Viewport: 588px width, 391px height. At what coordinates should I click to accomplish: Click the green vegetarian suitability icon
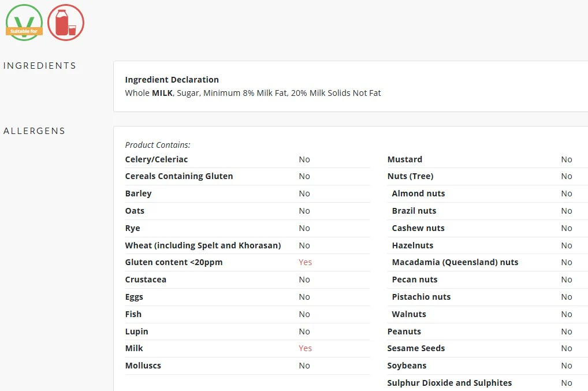point(24,23)
